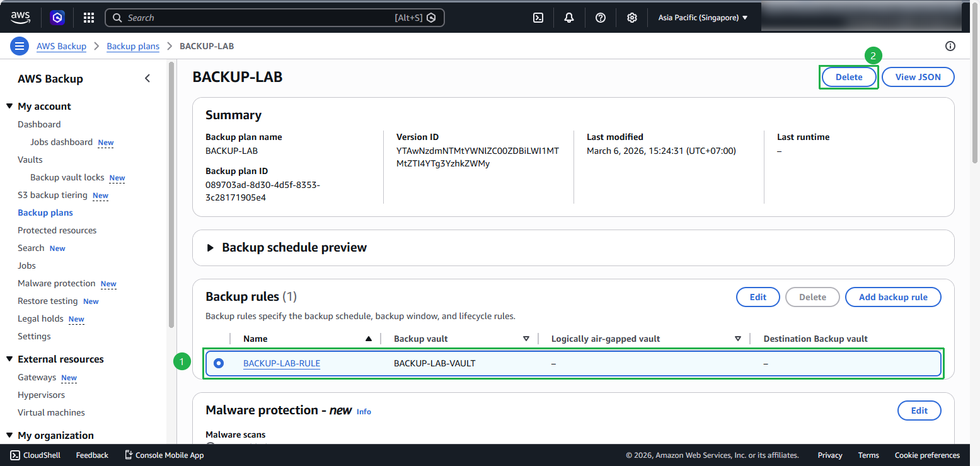The width and height of the screenshot is (980, 466).
Task: Open the services grid menu
Action: click(x=89, y=18)
